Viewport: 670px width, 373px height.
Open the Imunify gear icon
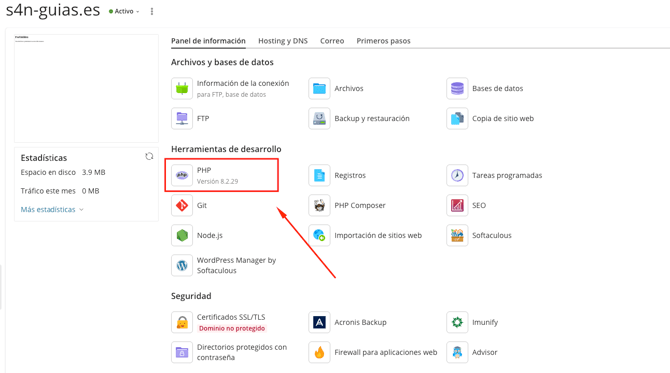tap(457, 322)
